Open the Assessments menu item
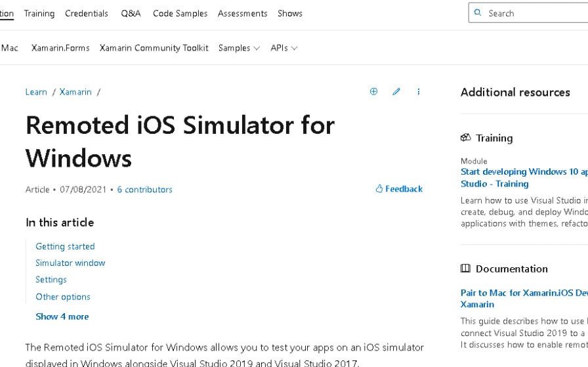Screen dimensions: 588x367 point(243,14)
